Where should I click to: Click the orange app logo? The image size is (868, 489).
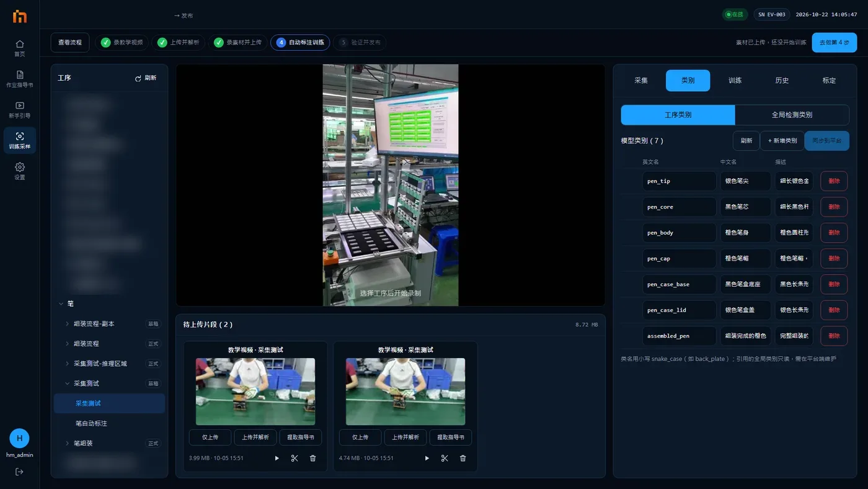click(x=20, y=16)
